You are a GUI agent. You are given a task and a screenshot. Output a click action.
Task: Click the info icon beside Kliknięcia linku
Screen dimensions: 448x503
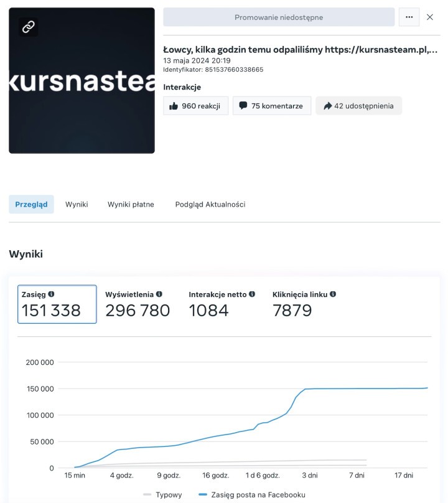(333, 294)
